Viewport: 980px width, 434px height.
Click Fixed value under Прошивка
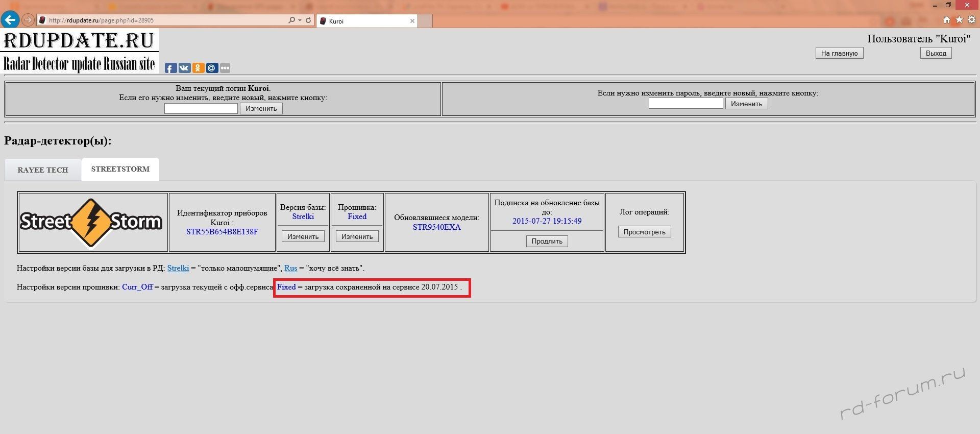[357, 216]
